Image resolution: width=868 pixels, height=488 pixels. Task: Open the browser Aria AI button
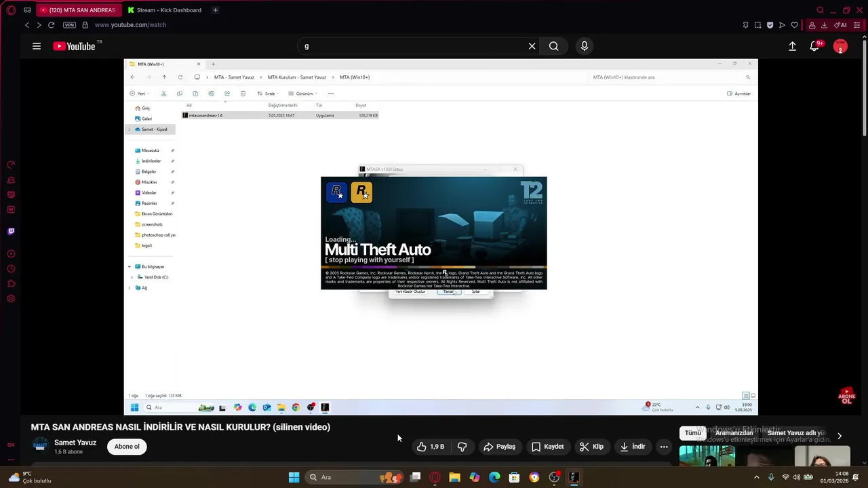[840, 25]
